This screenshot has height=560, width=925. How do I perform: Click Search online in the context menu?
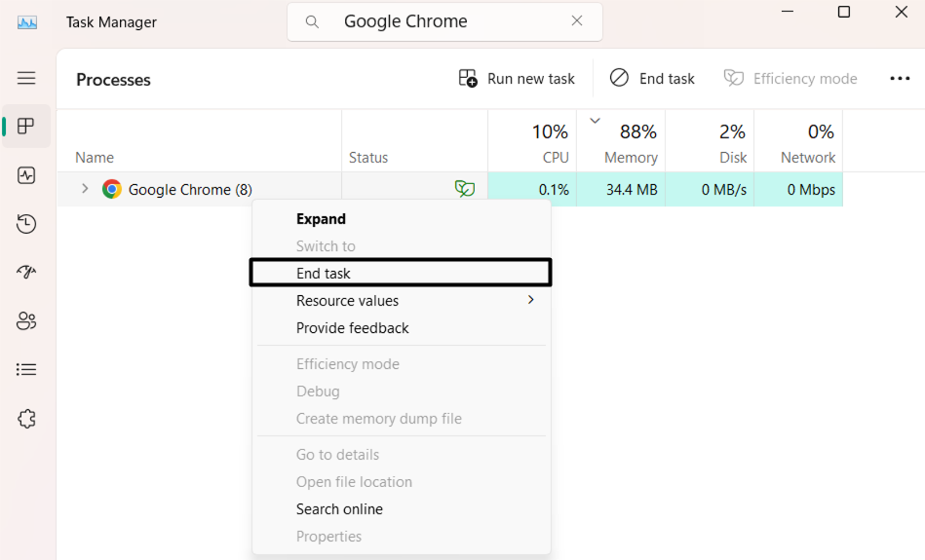(x=339, y=509)
